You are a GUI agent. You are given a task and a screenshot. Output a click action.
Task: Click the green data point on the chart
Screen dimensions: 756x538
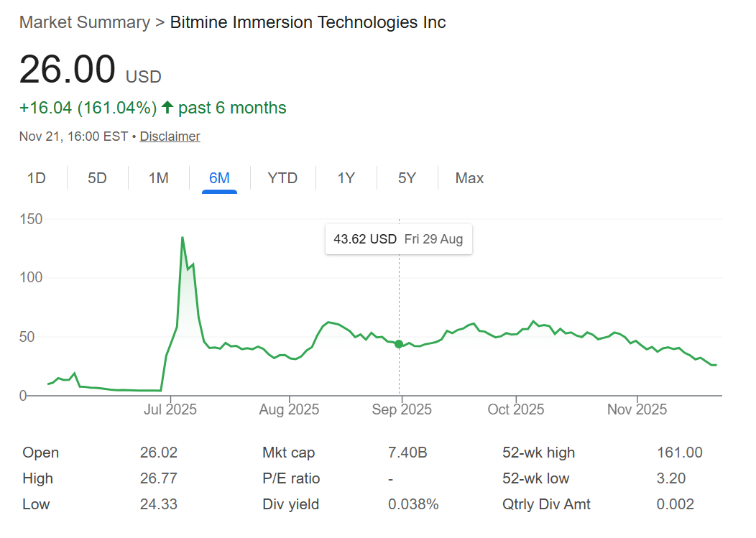(x=399, y=344)
